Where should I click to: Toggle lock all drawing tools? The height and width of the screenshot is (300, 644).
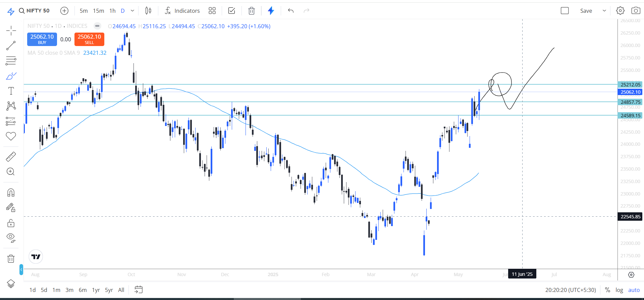tap(11, 223)
